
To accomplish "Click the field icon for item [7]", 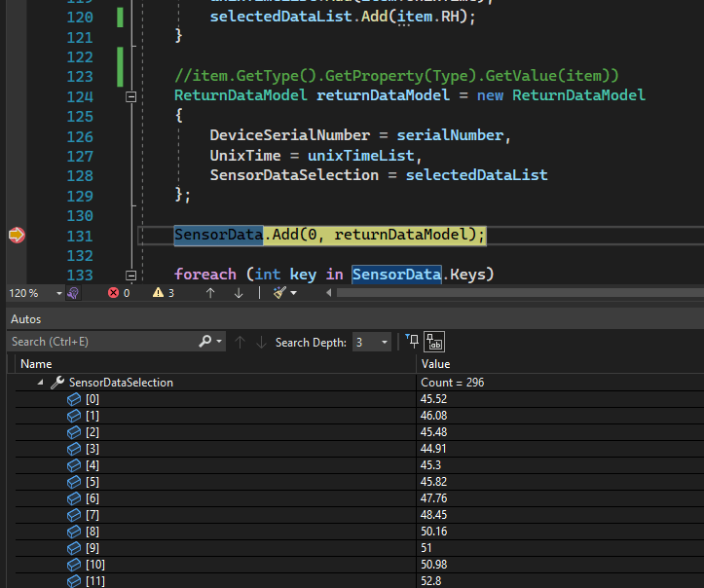I will (74, 515).
